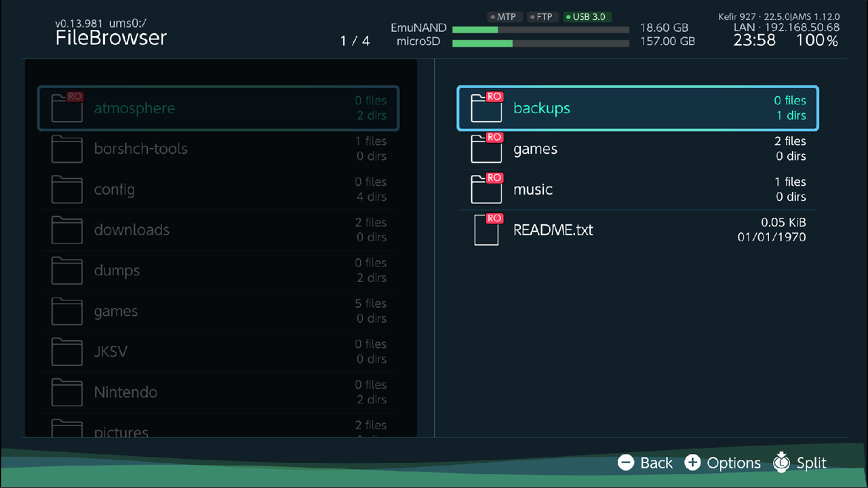Click the 23:58 clock
Screen dimensions: 868x488
click(754, 41)
